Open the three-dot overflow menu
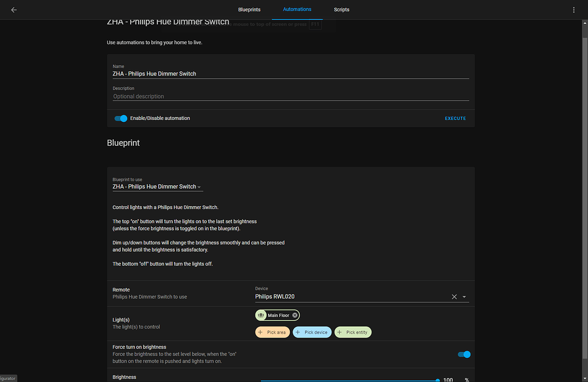588x382 pixels. click(x=574, y=10)
